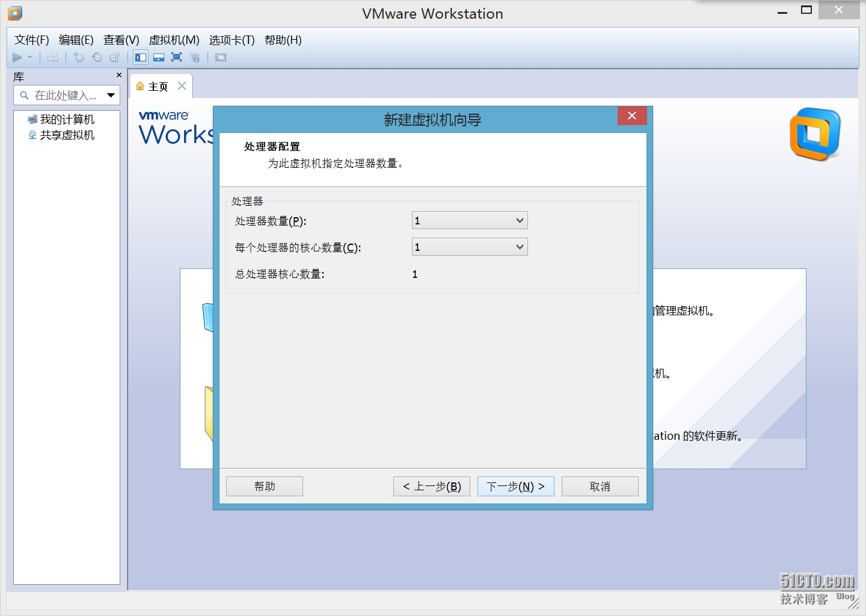Expand the 每个处理器的核心数量(C) dropdown
The image size is (866, 616).
[470, 247]
